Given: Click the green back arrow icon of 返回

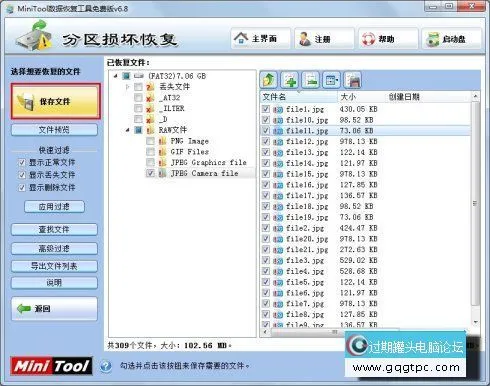Looking at the screenshot, I should [24, 309].
